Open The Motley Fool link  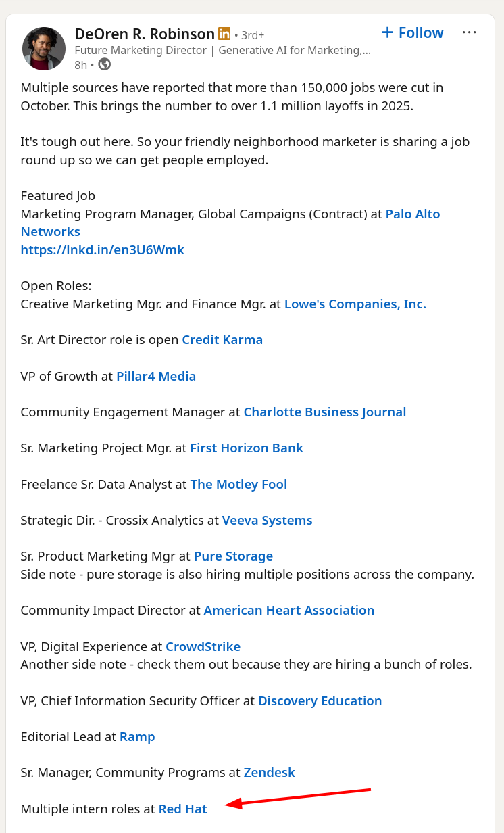coord(238,484)
